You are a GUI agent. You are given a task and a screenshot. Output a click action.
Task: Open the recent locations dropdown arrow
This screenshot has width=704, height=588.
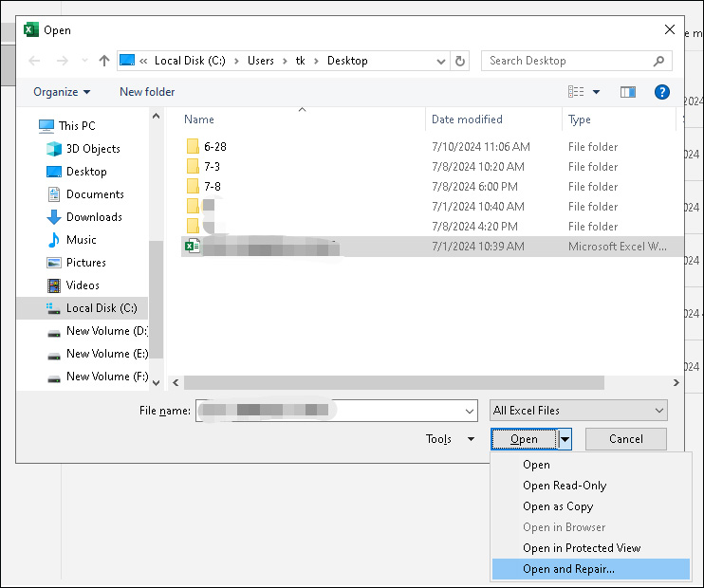click(x=84, y=61)
